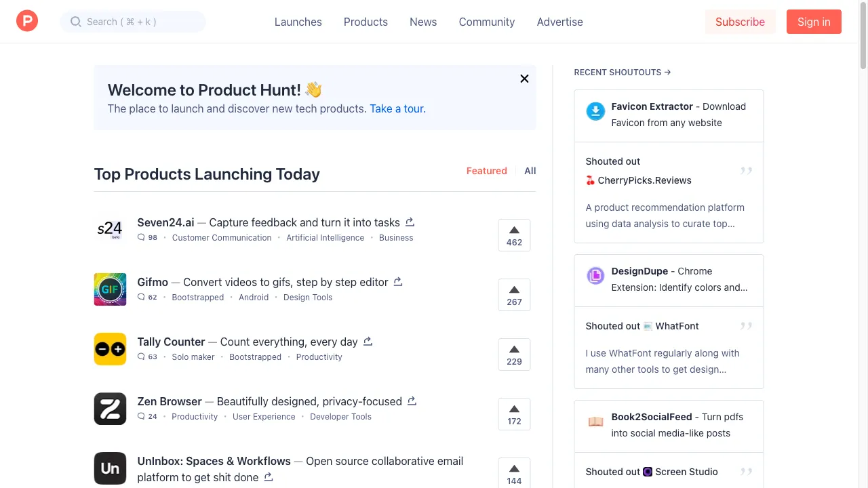Upvote Seven24.ai with 462 votes
Image resolution: width=868 pixels, height=488 pixels.
(x=514, y=235)
